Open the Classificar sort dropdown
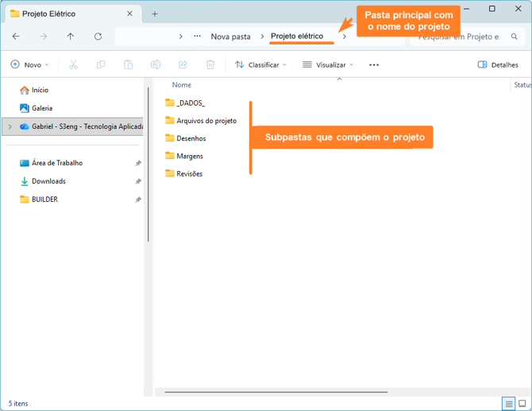 [x=260, y=64]
